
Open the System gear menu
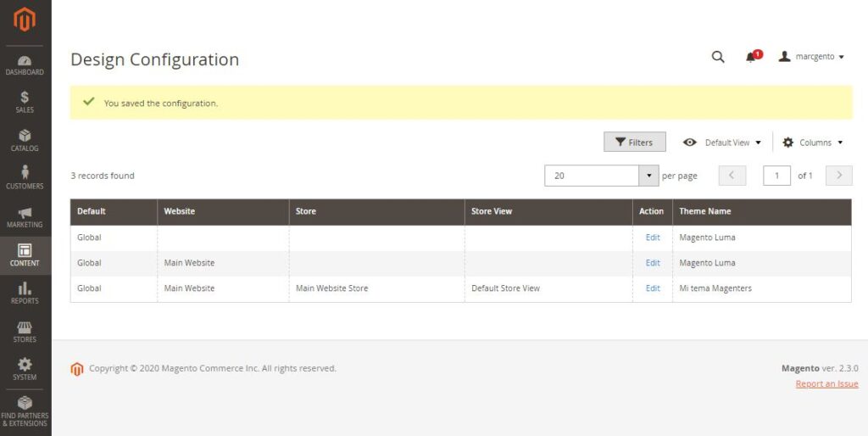25,369
